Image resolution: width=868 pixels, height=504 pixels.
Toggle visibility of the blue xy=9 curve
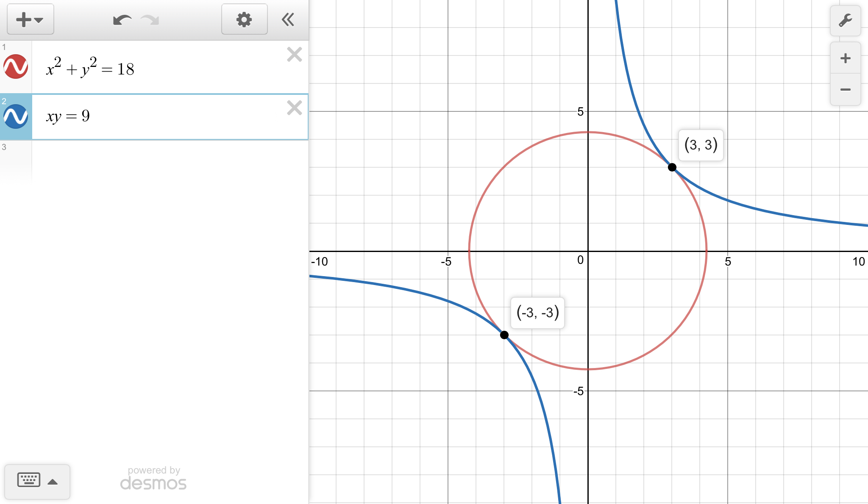16,116
